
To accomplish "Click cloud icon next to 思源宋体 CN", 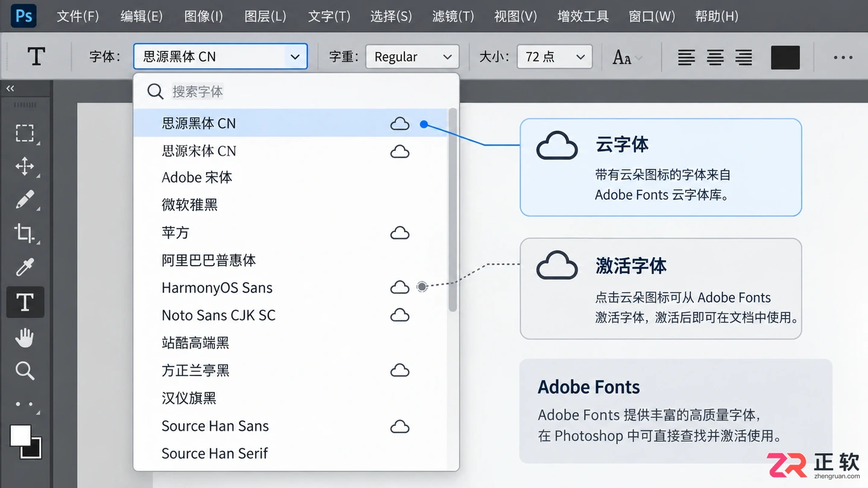I will pyautogui.click(x=400, y=151).
